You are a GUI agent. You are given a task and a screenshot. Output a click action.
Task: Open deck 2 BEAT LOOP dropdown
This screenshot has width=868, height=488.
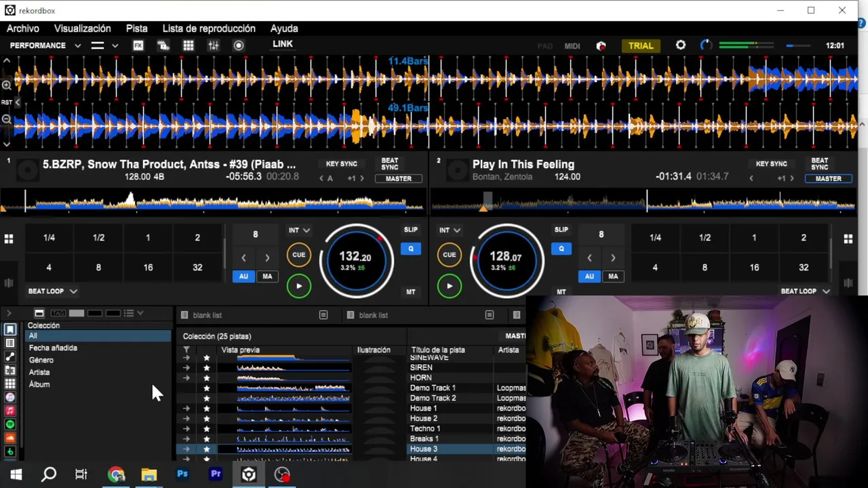point(806,291)
